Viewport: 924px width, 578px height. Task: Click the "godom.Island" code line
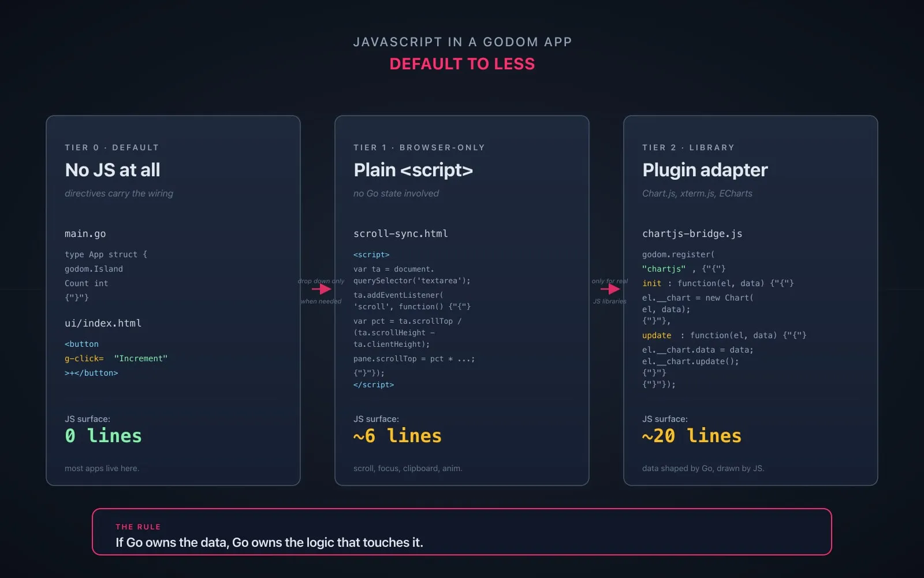(x=94, y=269)
